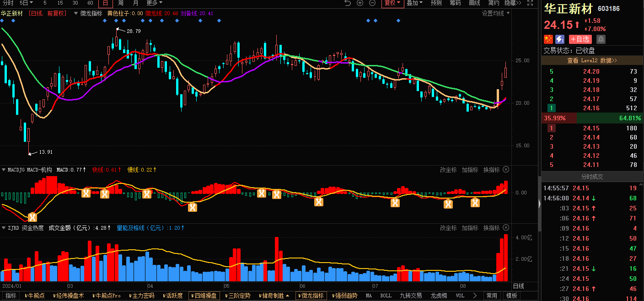Select the BOLL indicator tab

(386, 296)
